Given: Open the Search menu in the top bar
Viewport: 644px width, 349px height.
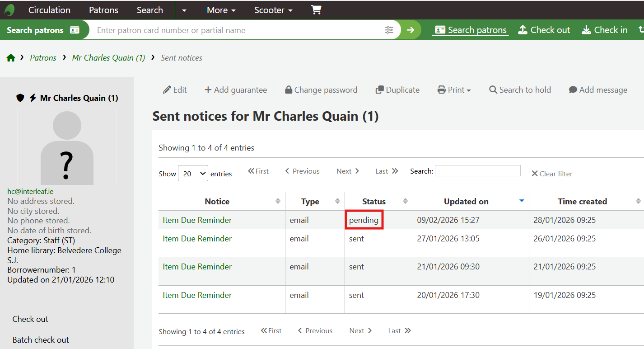Looking at the screenshot, I should click(x=150, y=10).
